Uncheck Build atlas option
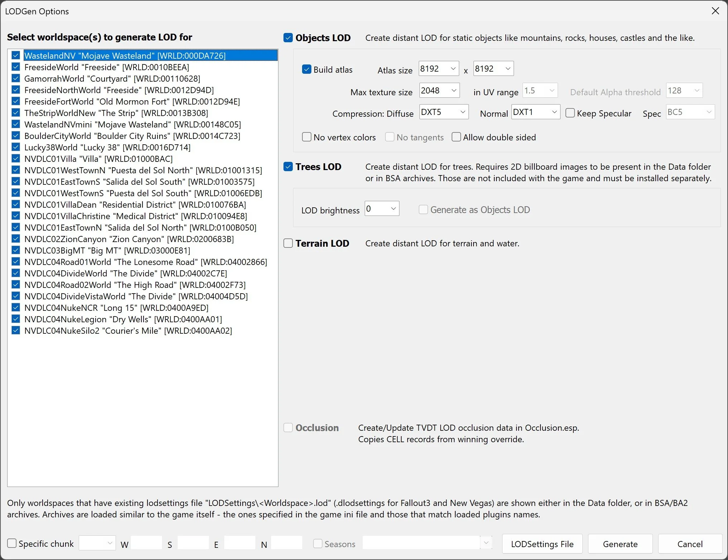Image resolution: width=728 pixels, height=560 pixels. [x=307, y=69]
